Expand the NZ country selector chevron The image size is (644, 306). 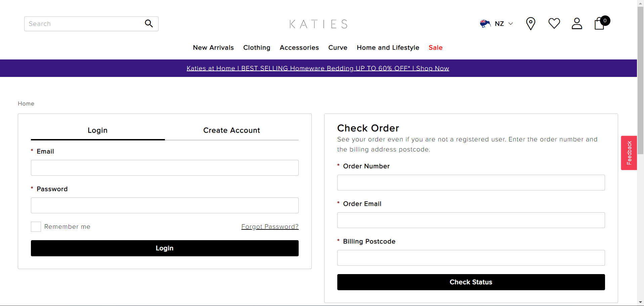(511, 24)
